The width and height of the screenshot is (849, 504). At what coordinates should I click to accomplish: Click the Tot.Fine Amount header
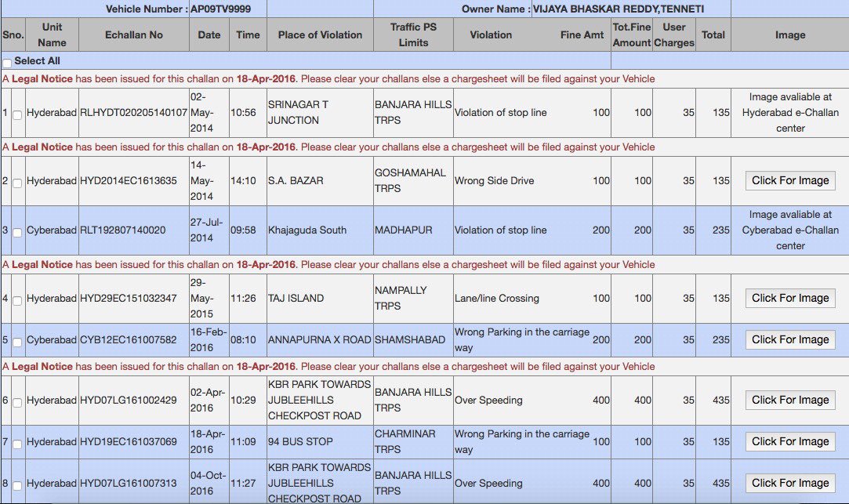click(x=631, y=34)
